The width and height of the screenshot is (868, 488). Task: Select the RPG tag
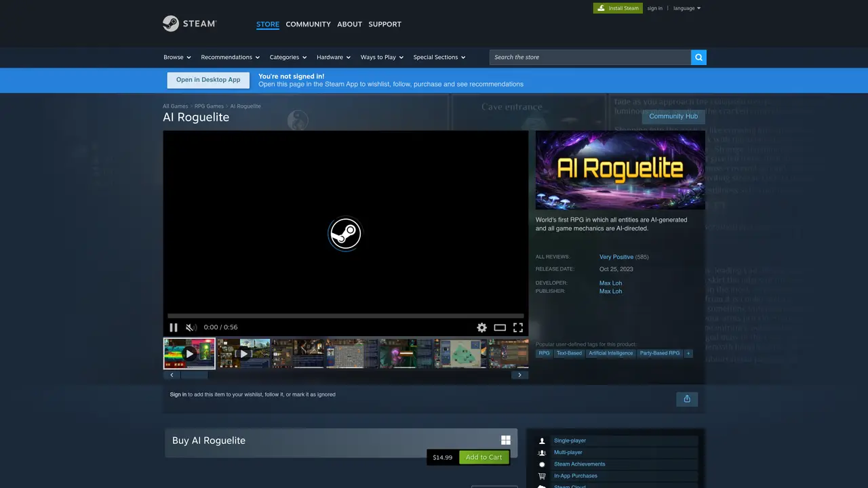pyautogui.click(x=544, y=353)
